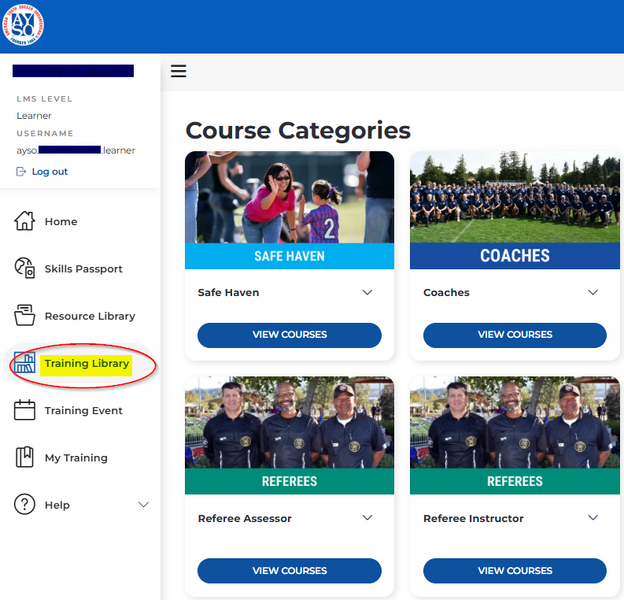
Task: Click View Courses under Coaches
Action: pos(515,335)
